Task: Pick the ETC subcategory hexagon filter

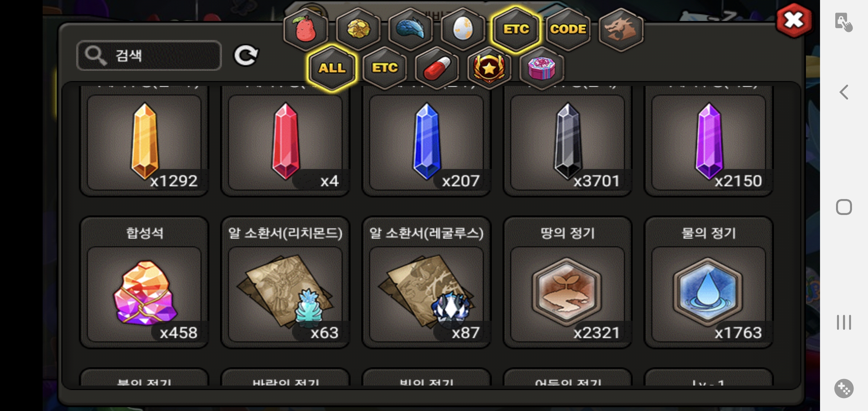Action: tap(385, 68)
